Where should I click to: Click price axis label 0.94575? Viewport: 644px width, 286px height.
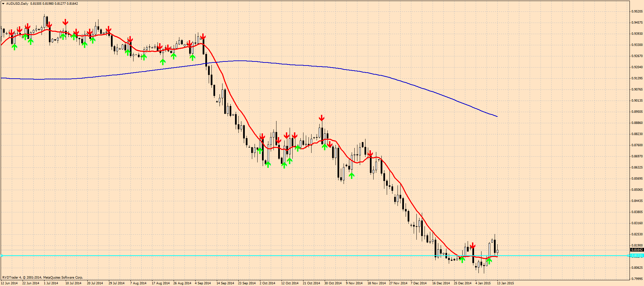tap(637, 23)
